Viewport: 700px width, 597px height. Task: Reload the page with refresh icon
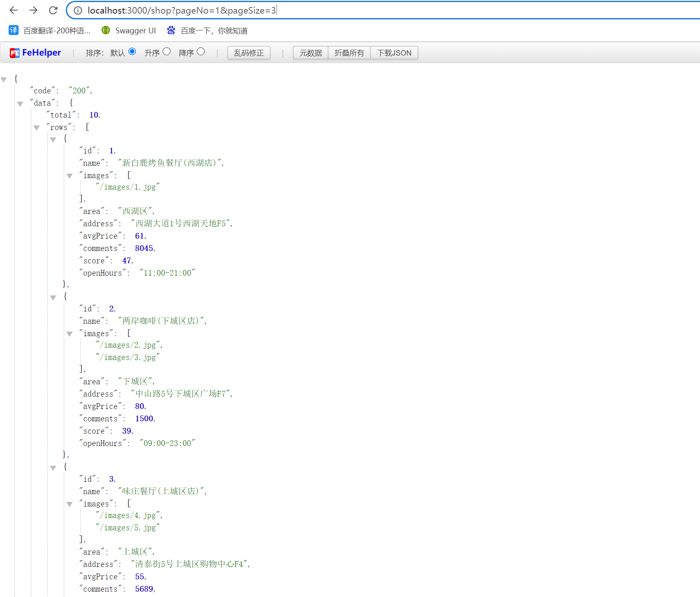pos(53,10)
